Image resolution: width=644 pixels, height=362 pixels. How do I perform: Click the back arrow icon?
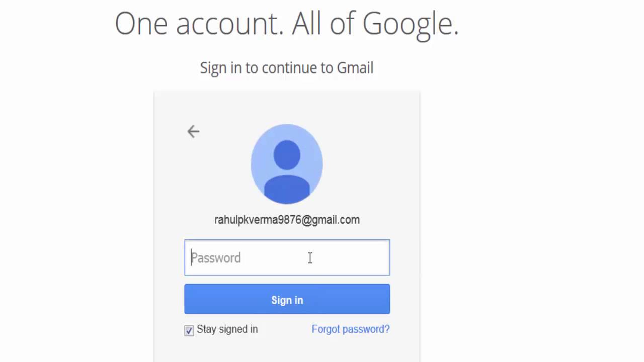coord(194,132)
